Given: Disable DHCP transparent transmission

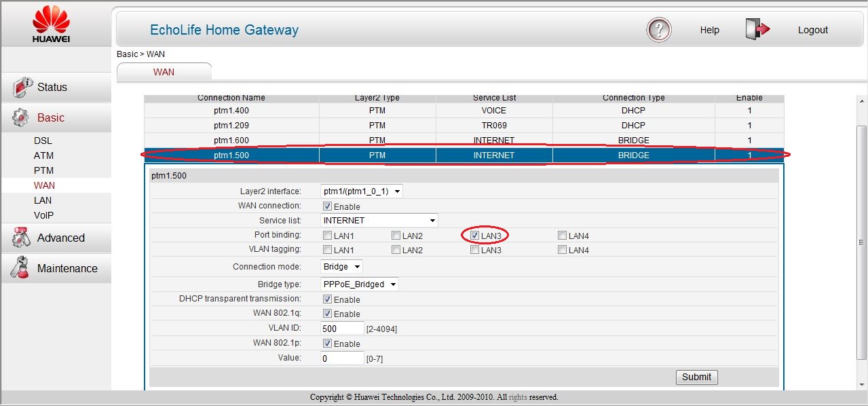Looking at the screenshot, I should point(328,299).
